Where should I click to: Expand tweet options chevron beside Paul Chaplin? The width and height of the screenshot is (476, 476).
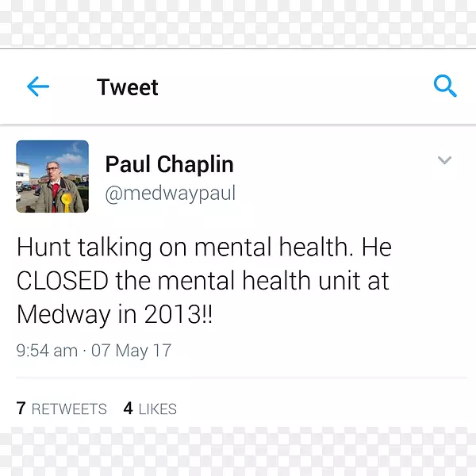click(x=444, y=160)
